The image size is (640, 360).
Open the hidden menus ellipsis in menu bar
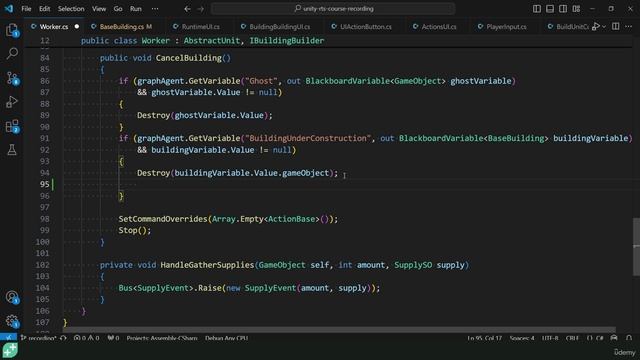coord(155,9)
